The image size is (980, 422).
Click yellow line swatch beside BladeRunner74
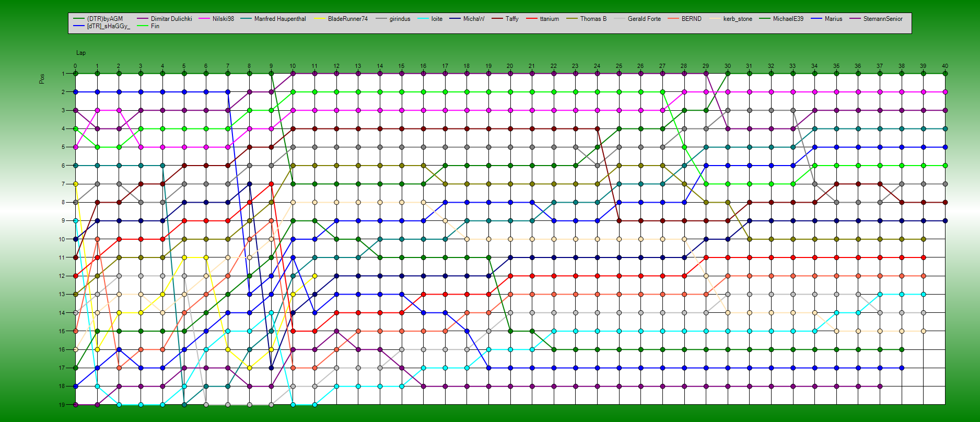(320, 19)
